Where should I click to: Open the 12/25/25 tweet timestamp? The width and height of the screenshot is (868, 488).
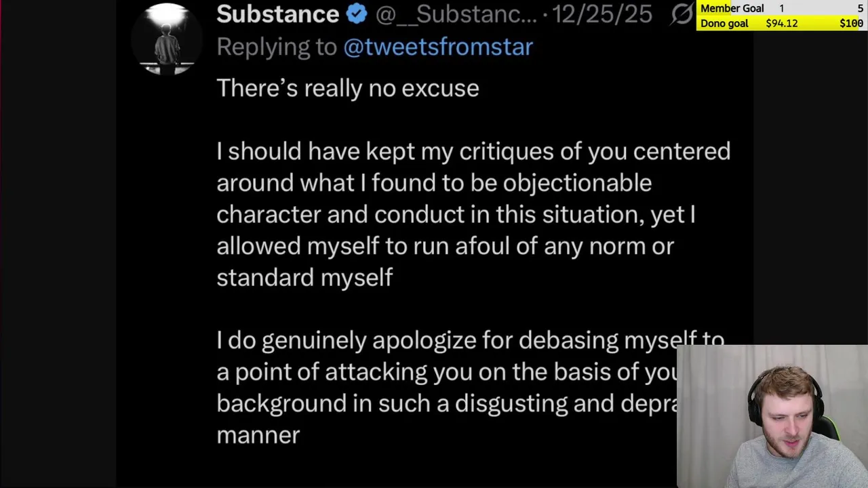click(602, 14)
